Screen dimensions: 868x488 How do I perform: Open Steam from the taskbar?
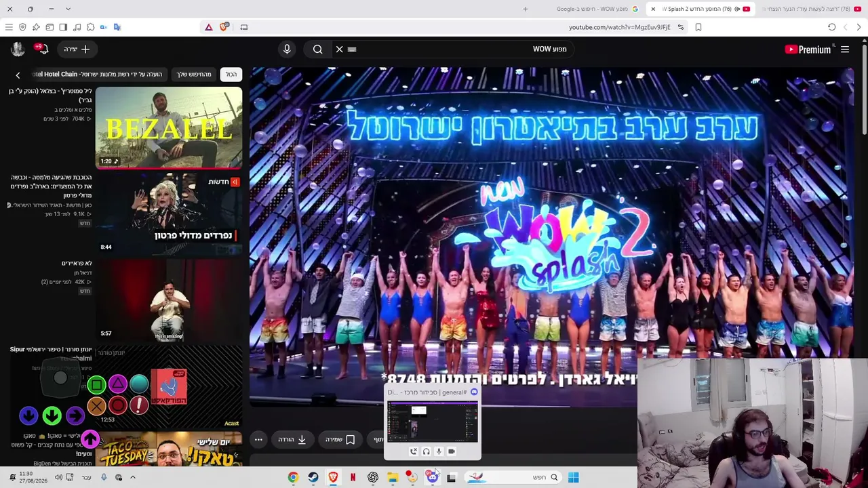point(313,477)
